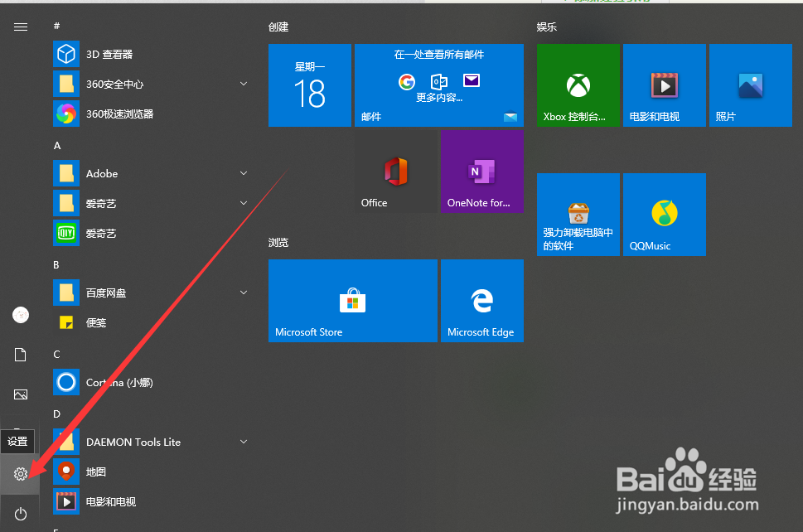This screenshot has width=803, height=532.
Task: Open the 百度网盘 folder
Action: (x=152, y=293)
